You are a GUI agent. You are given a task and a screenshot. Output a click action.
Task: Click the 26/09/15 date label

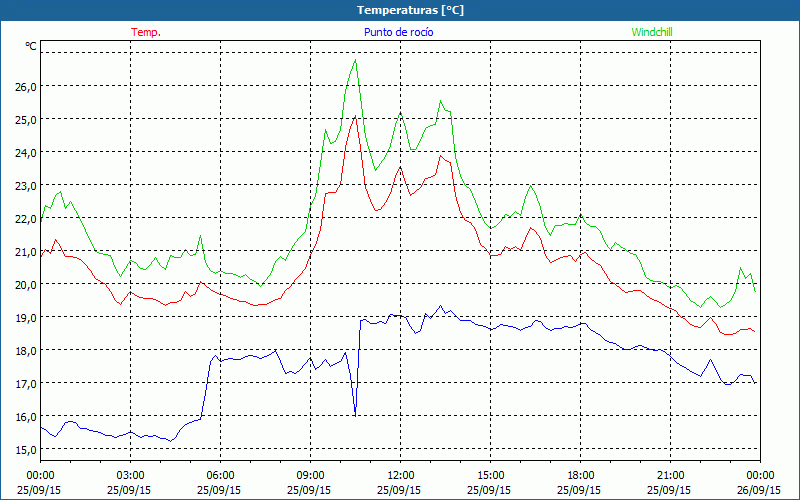(x=759, y=490)
